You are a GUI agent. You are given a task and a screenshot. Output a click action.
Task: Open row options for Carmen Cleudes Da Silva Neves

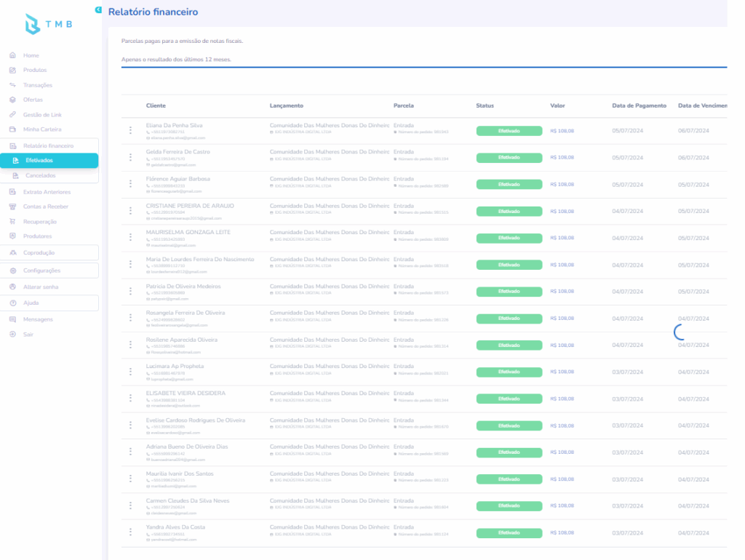click(131, 505)
